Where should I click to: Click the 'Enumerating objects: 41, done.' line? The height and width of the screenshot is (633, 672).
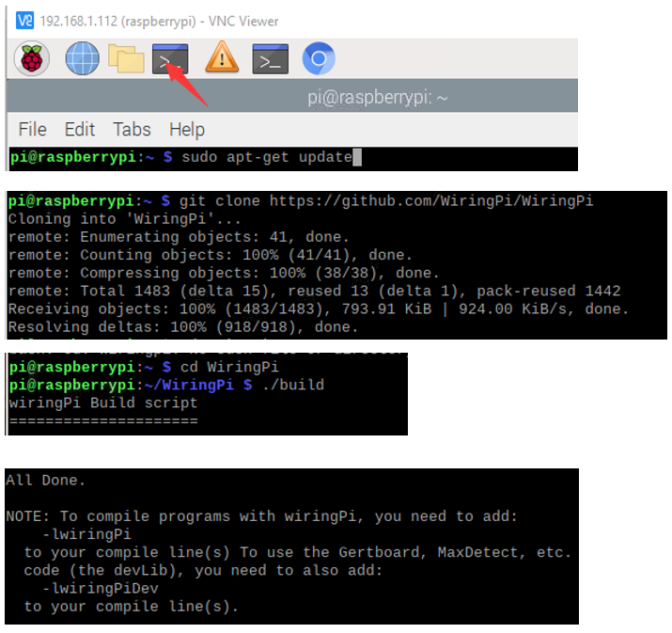(179, 237)
